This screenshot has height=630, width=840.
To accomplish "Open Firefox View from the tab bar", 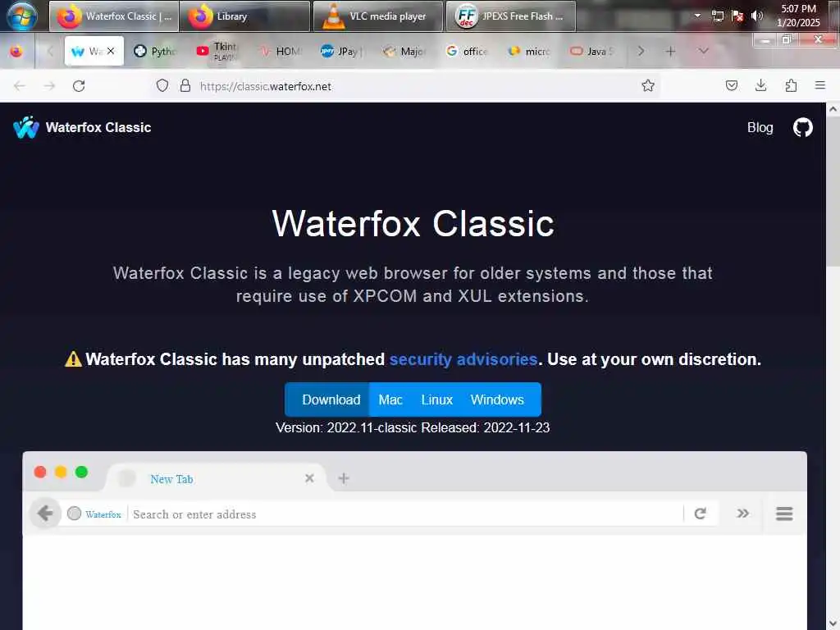I will tap(16, 52).
